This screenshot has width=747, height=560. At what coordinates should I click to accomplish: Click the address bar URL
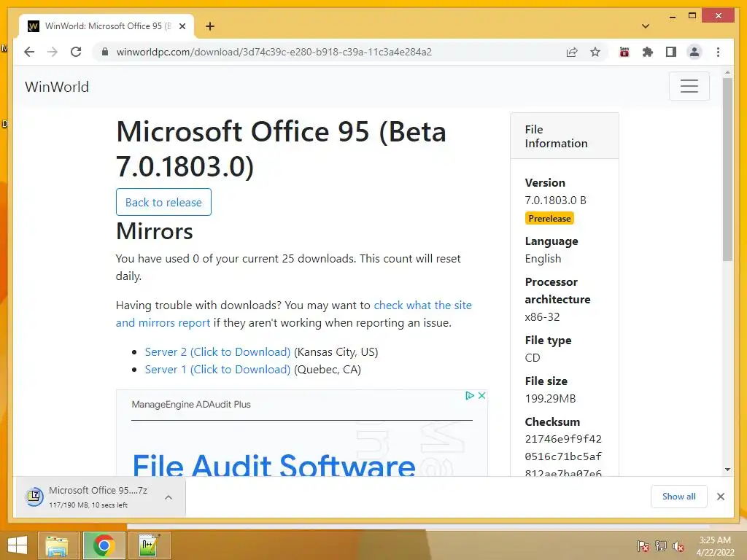274,52
